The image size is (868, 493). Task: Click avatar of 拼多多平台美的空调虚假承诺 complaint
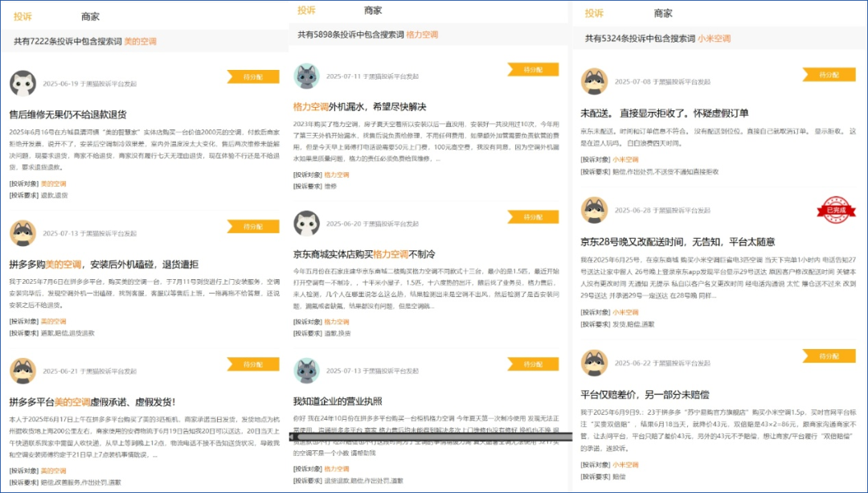point(23,371)
